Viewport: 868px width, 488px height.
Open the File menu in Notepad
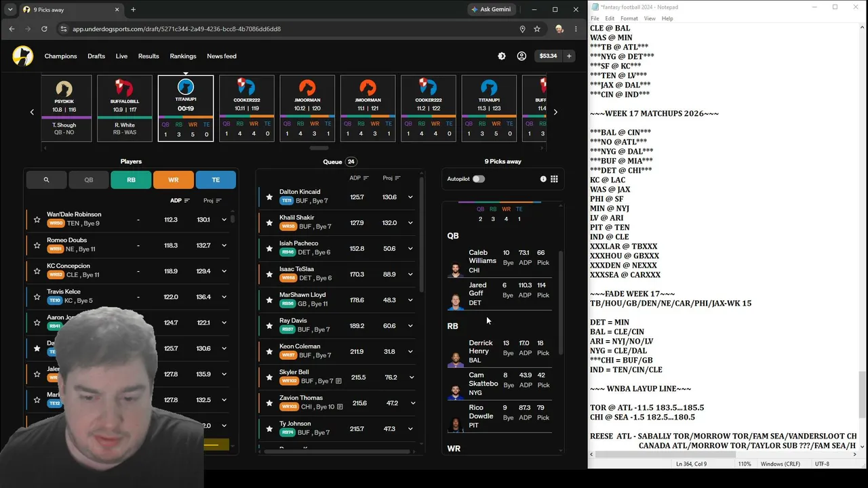pyautogui.click(x=595, y=18)
